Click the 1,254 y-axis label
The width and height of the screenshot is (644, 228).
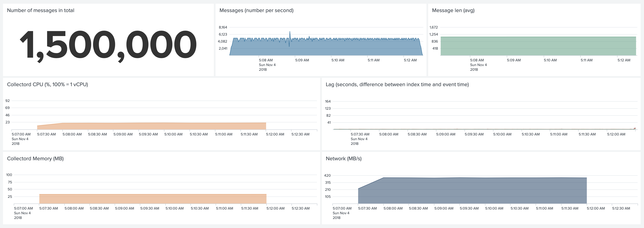pos(434,34)
